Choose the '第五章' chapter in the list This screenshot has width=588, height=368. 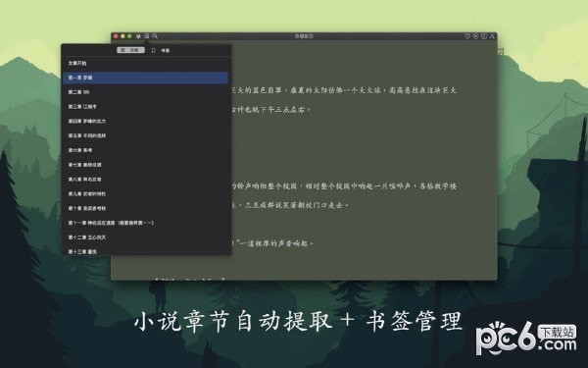click(x=145, y=135)
